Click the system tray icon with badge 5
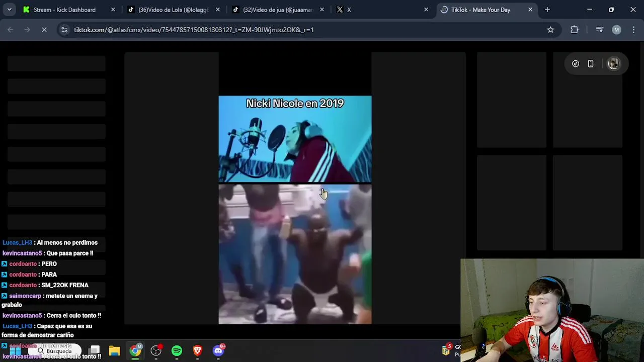 click(446, 349)
